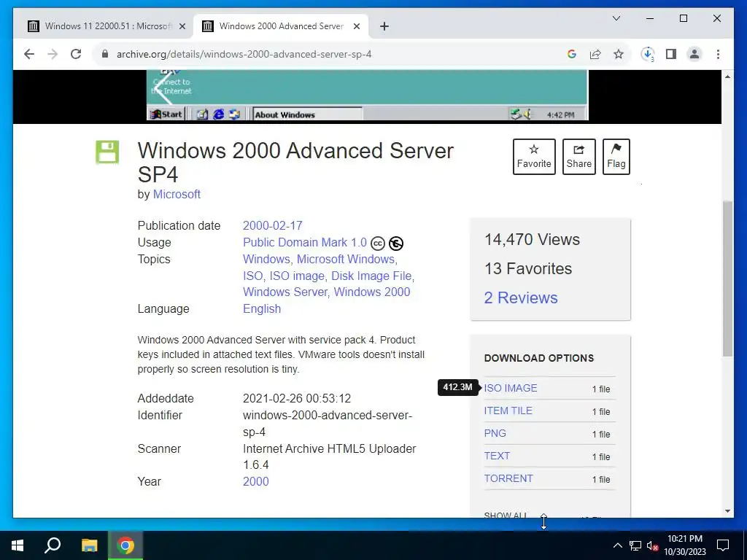Screen dimensions: 747x560
Task: Open File Explorer from taskbar
Action: coord(89,545)
